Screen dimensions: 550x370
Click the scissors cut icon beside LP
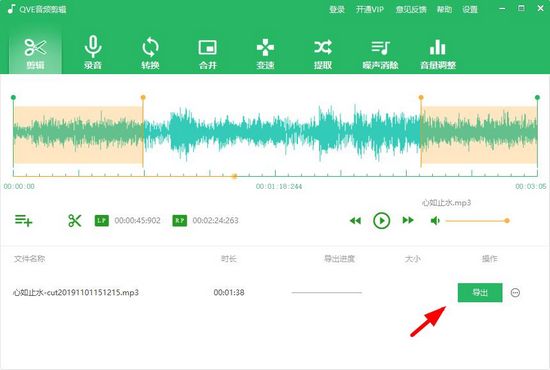point(74,221)
